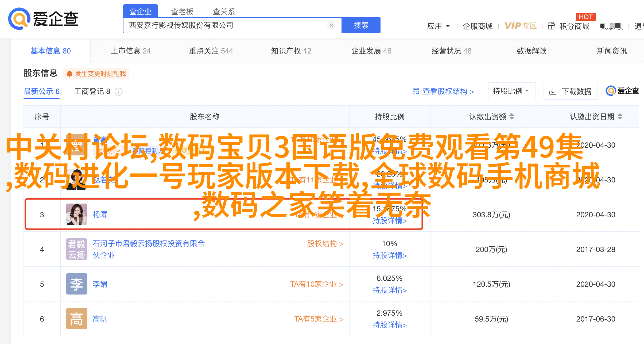Switch to the 知识产权 12 tab
Viewport: 644px width, 344px height.
point(291,51)
